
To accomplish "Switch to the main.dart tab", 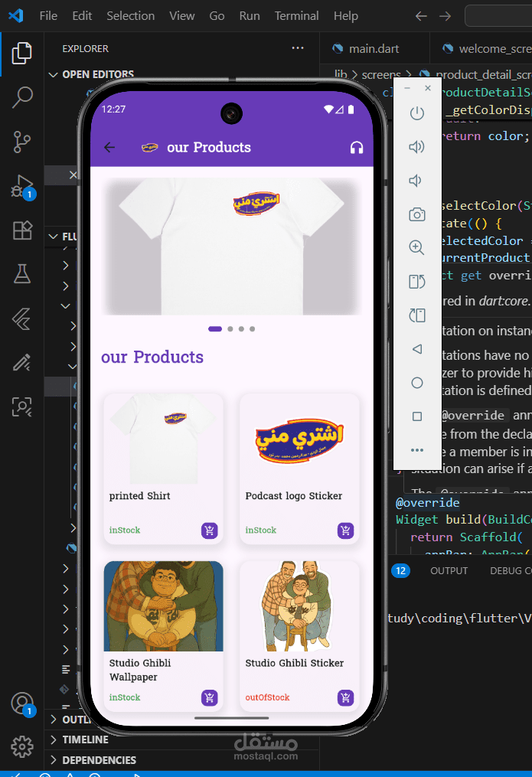I will (374, 48).
